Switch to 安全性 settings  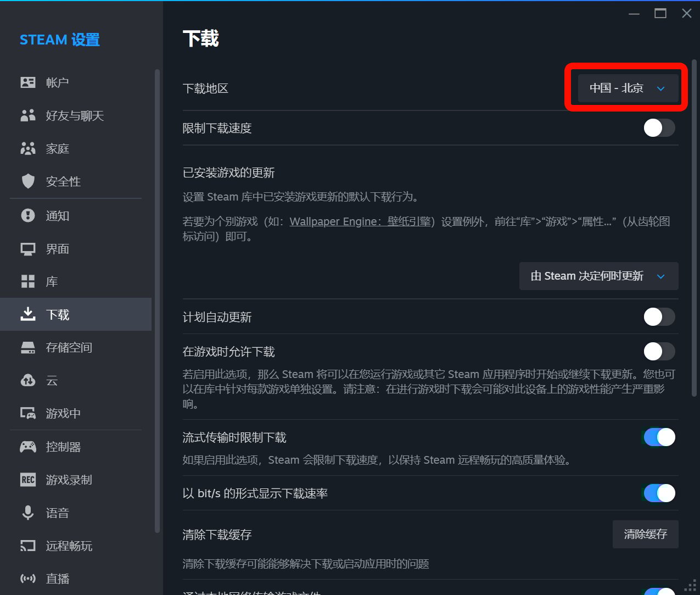coord(76,181)
